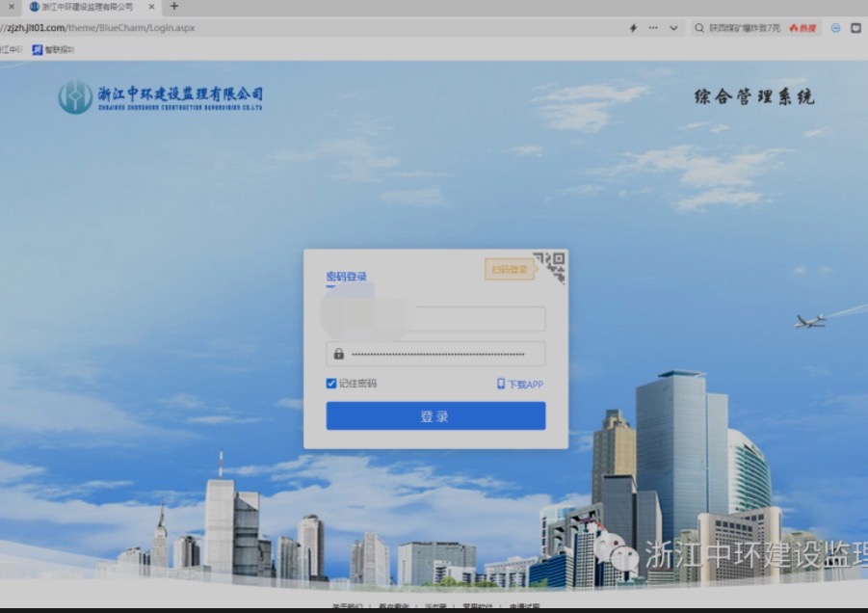Open the three-dots menu in address bar
Image resolution: width=868 pixels, height=613 pixels.
click(653, 28)
